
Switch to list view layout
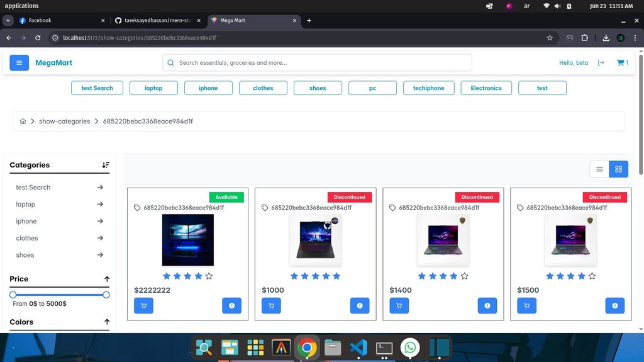599,169
